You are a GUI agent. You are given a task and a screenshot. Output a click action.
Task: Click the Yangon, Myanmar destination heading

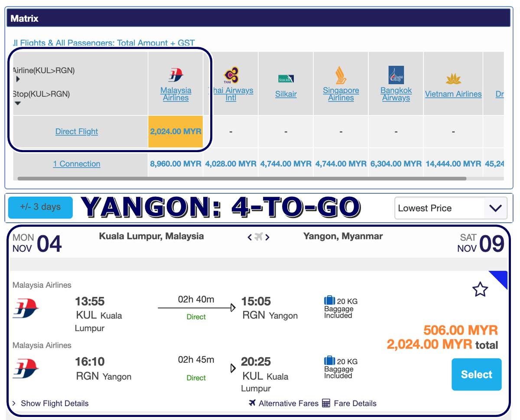pos(343,236)
